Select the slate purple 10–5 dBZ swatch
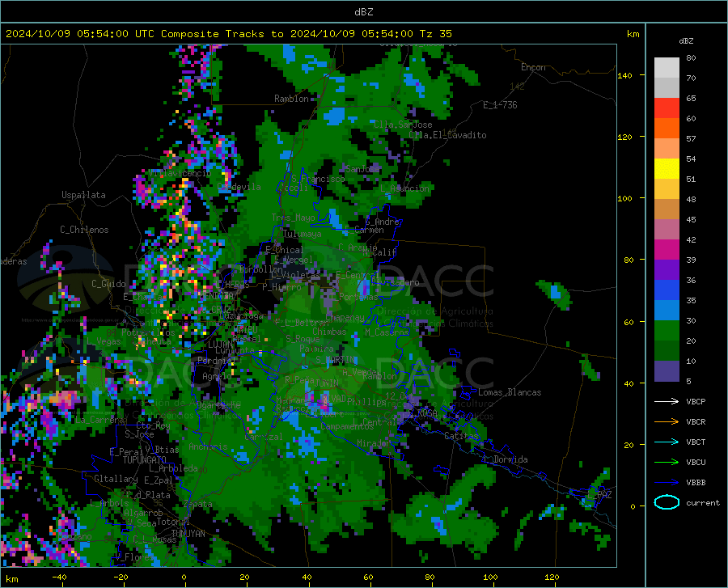728x588 pixels. (667, 372)
